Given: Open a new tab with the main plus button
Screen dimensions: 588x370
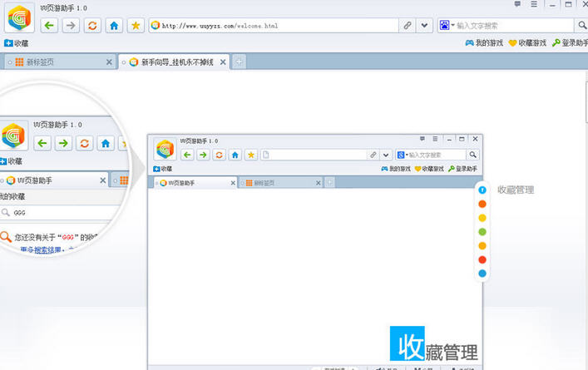Looking at the screenshot, I should [x=239, y=62].
